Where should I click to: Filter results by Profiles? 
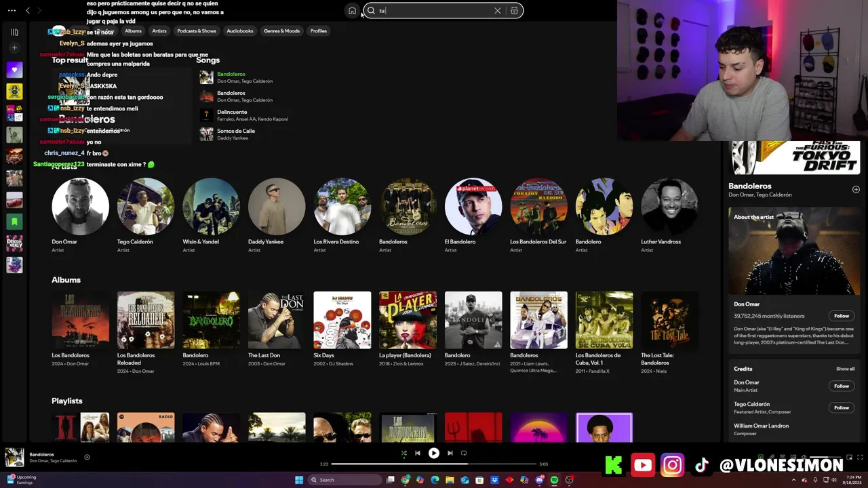tap(319, 31)
